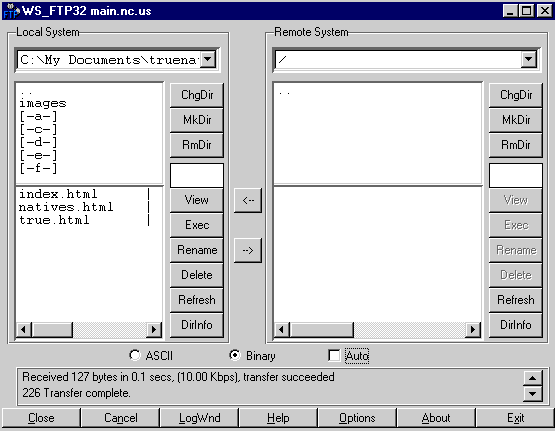Click the 'Received 127 bytes' log line
Viewport: 555px width, 431px height.
point(178,377)
